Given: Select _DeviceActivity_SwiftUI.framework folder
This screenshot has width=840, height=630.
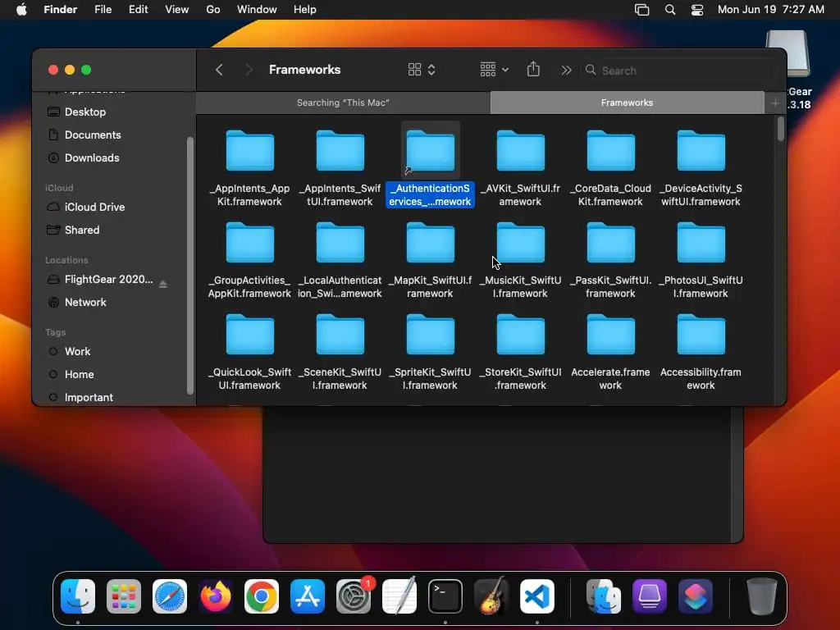Looking at the screenshot, I should pyautogui.click(x=701, y=167).
